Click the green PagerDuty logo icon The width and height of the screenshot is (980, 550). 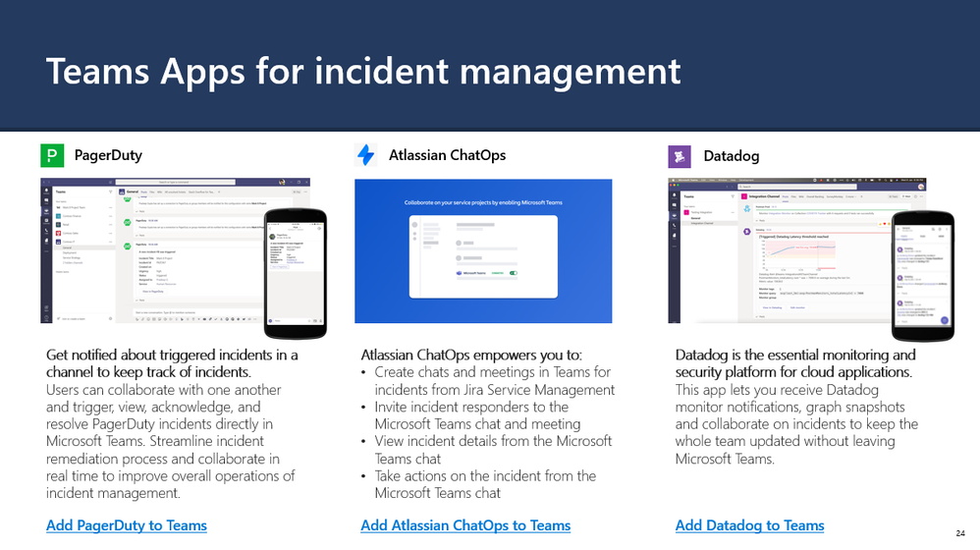(x=52, y=155)
